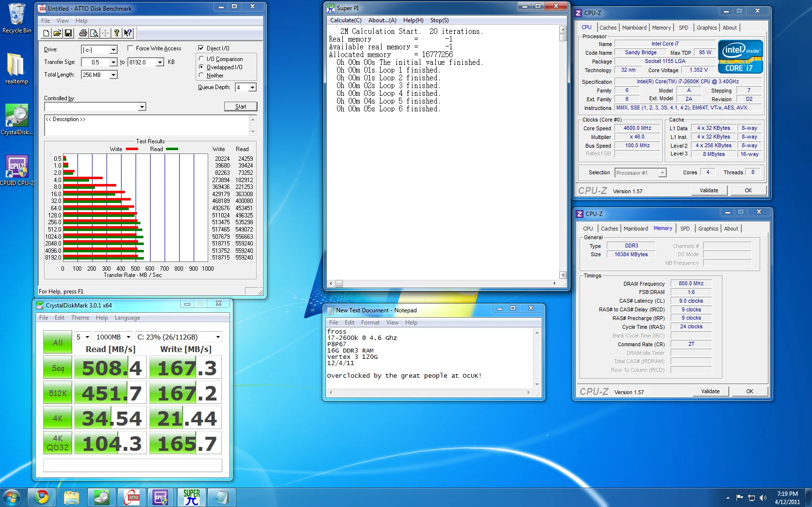812x507 pixels.
Task: Open the Queue Depth dropdown
Action: point(252,87)
